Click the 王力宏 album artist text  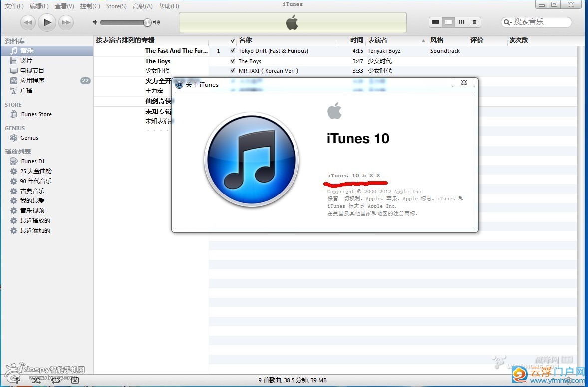(154, 91)
